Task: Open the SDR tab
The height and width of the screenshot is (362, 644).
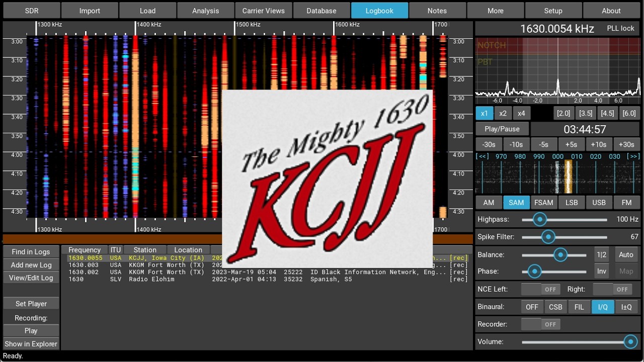Action: click(x=31, y=11)
